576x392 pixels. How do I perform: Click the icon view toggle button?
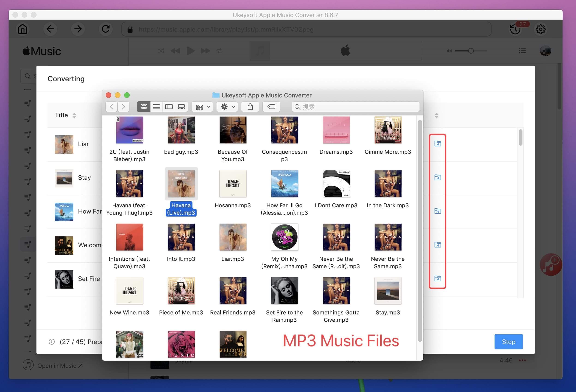tap(143, 106)
